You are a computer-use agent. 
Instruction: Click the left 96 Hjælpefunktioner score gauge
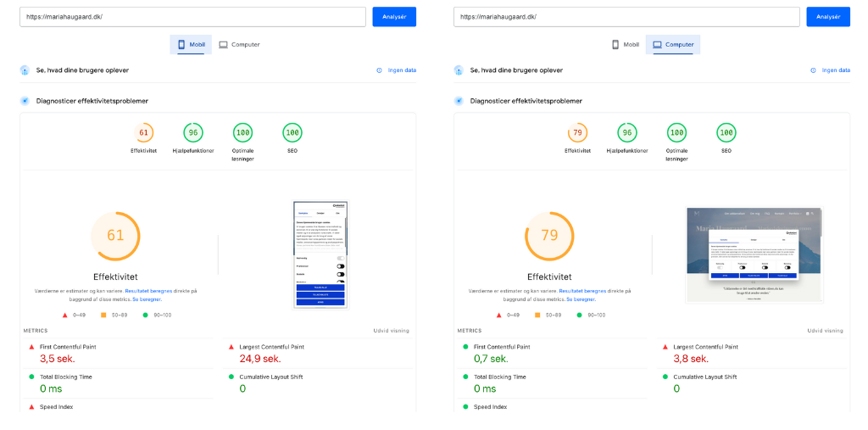[193, 133]
